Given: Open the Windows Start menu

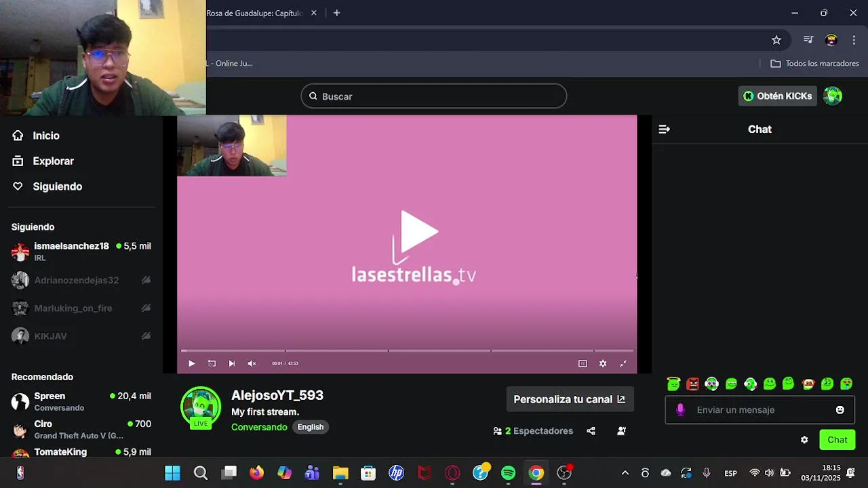Looking at the screenshot, I should [173, 473].
